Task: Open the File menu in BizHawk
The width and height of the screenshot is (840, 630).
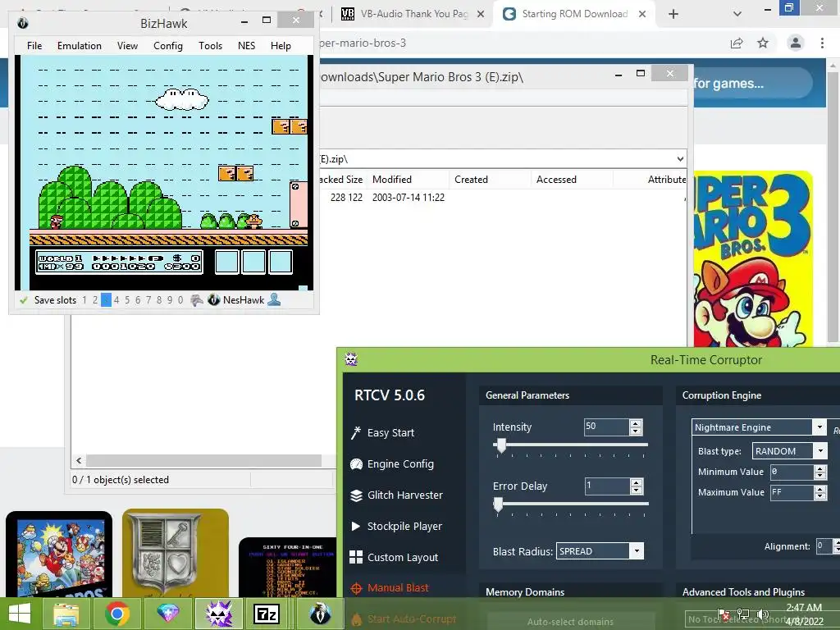Action: (34, 46)
